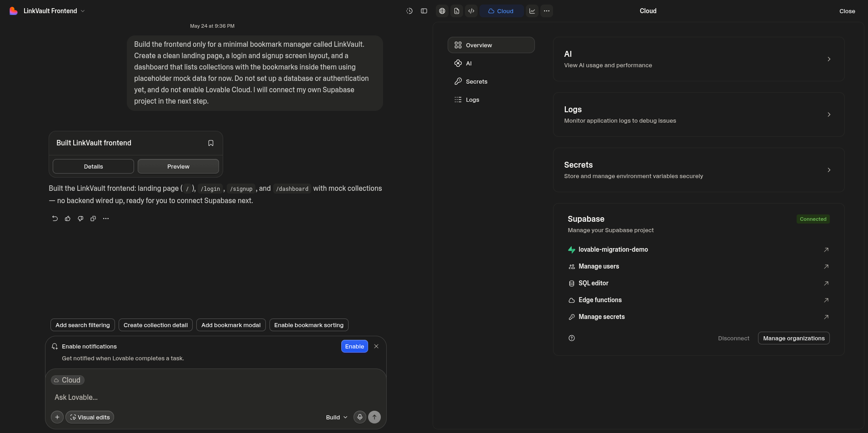Open the analytics chart icon
Viewport: 868px width, 433px height.
[x=532, y=11]
